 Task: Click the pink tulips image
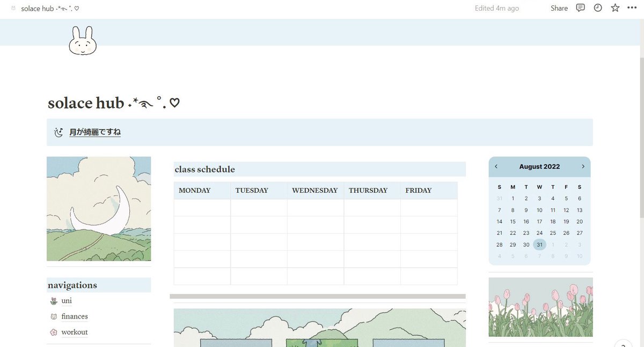[541, 307]
